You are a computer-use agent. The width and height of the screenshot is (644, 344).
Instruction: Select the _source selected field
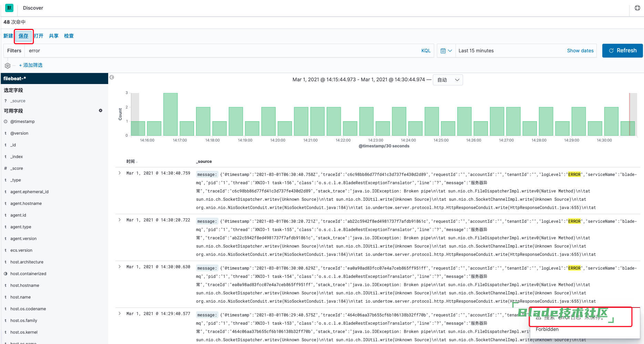(18, 101)
